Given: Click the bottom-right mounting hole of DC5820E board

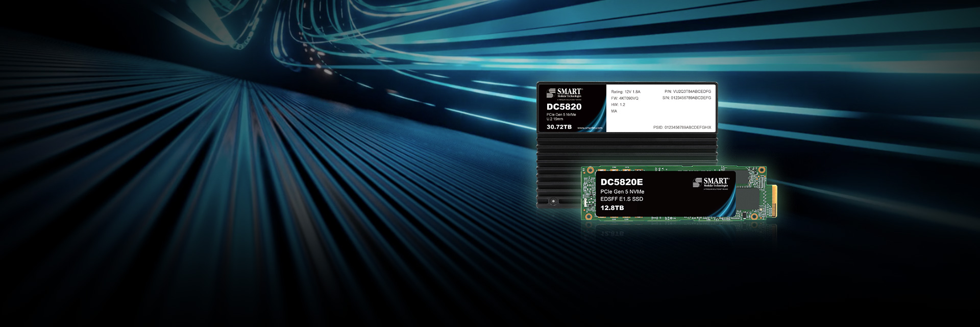Looking at the screenshot, I should click(754, 217).
